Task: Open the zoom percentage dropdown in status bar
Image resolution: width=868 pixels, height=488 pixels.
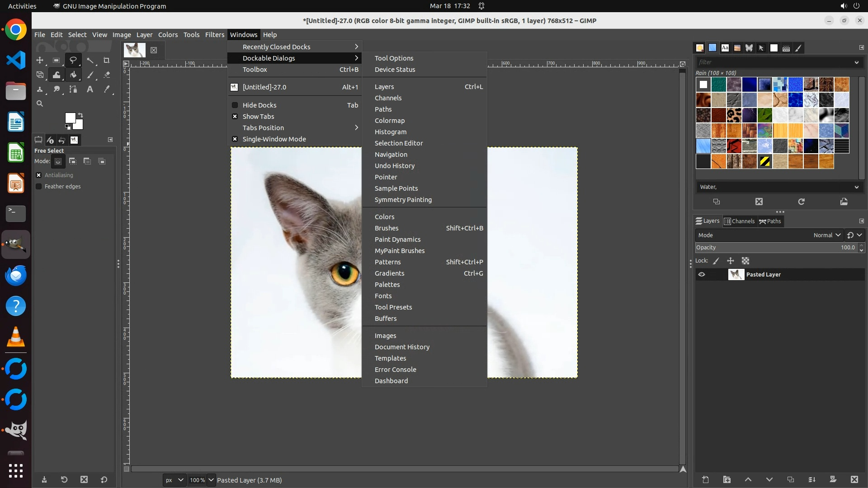Action: (211, 480)
